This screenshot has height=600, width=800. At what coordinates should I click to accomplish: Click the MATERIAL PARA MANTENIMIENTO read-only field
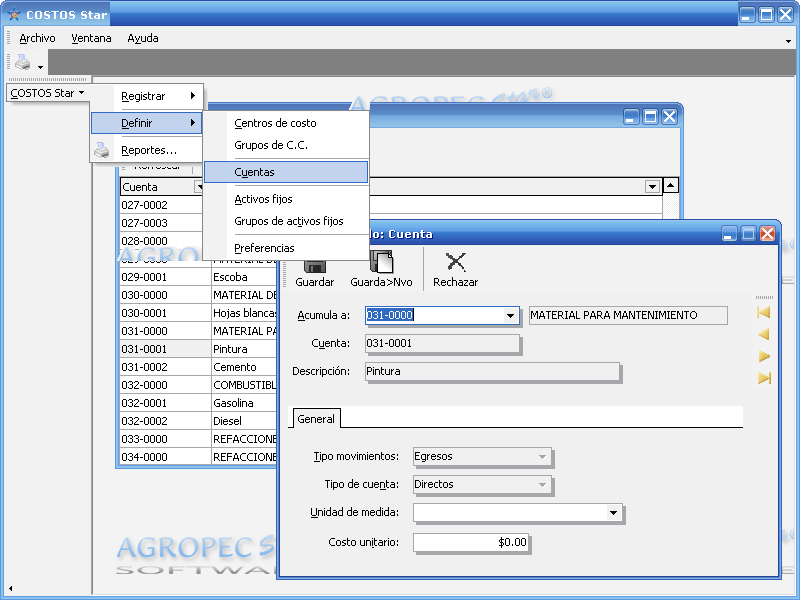point(628,315)
